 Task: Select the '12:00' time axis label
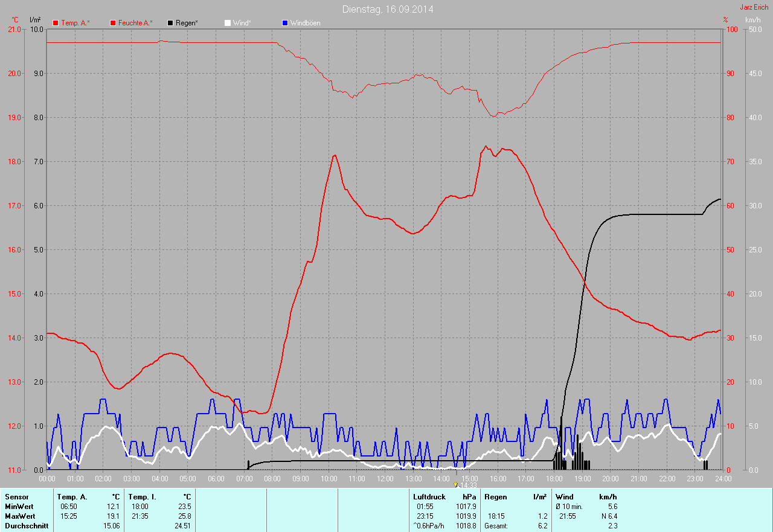pos(385,478)
